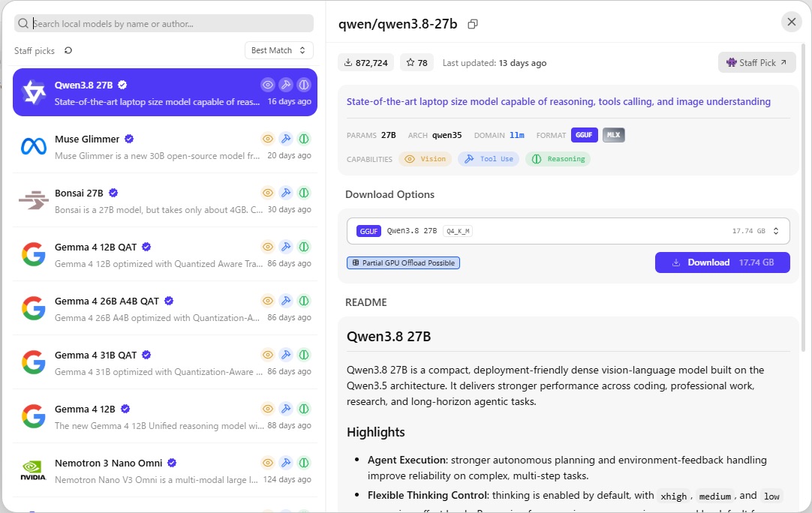Click the Meta logo for Muse Glimmer
This screenshot has width=812, height=513.
(34, 146)
